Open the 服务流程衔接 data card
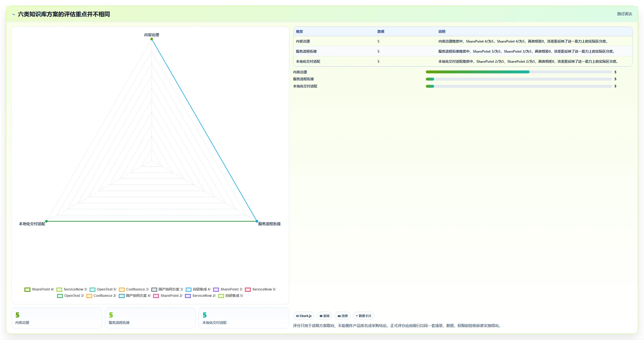The width and height of the screenshot is (644, 340). (150, 318)
